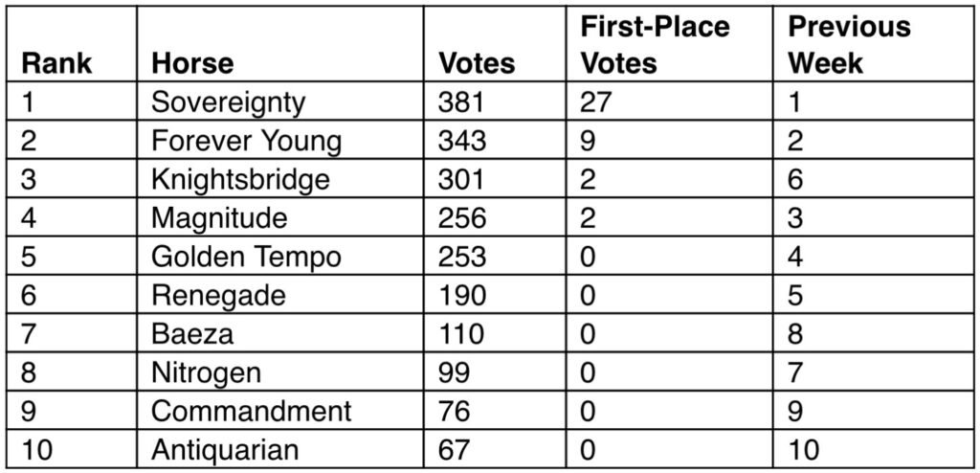Select the Magnitude horse cell
This screenshot has height=473, width=980.
(x=280, y=217)
